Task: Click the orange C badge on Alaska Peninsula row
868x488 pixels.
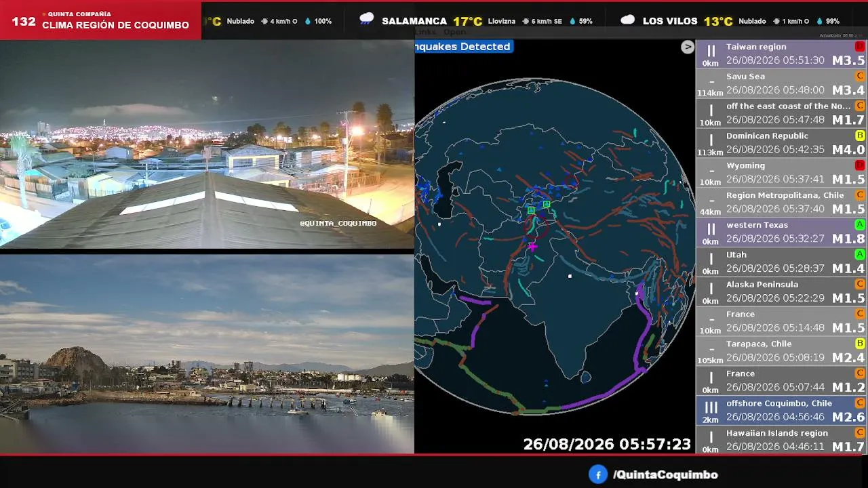Action: [x=860, y=284]
